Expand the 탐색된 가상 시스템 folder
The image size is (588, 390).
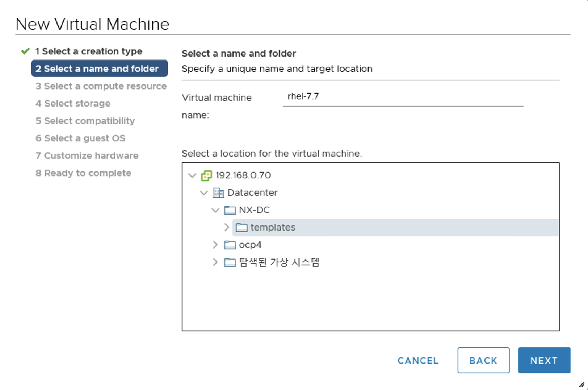tap(215, 262)
